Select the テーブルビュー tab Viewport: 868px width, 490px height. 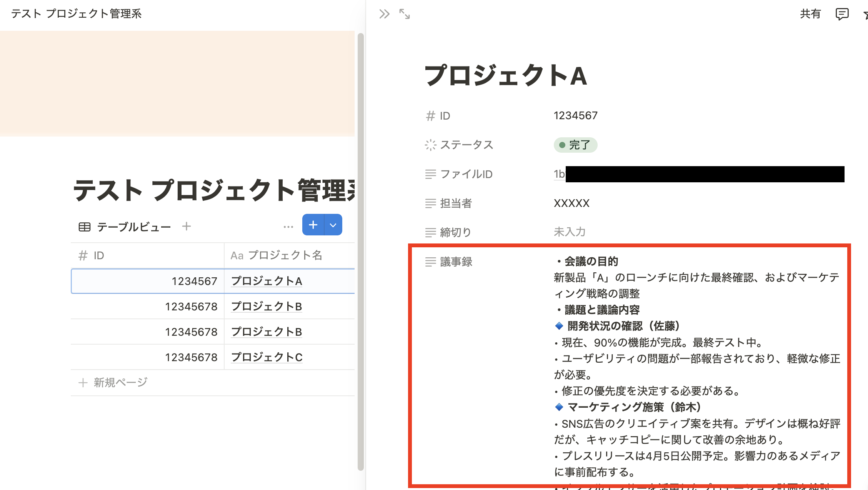coord(133,227)
